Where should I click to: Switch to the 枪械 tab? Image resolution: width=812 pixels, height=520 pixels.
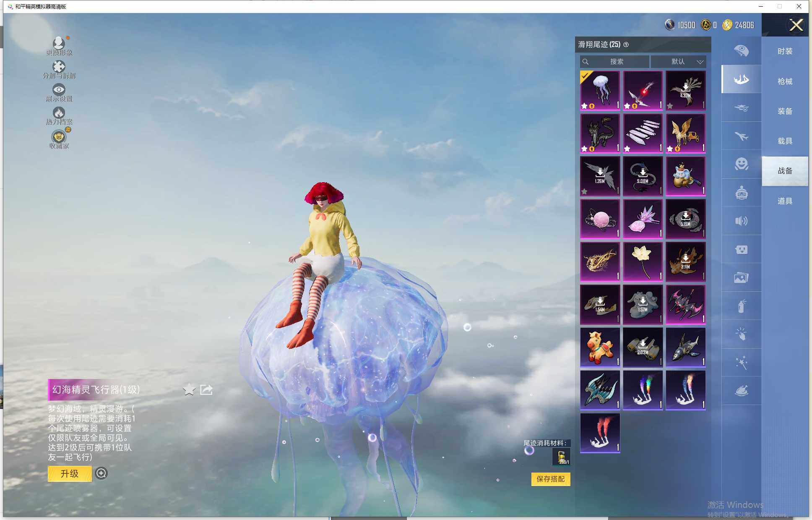[784, 81]
